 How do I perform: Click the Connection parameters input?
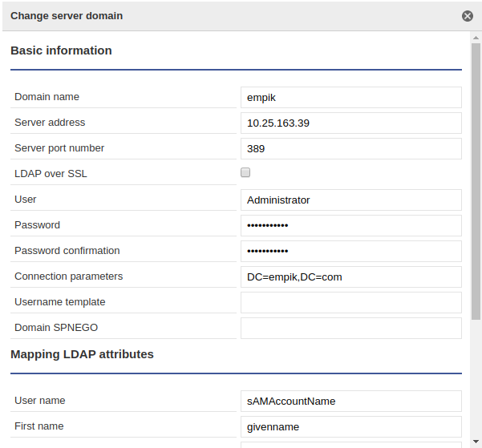click(x=351, y=276)
